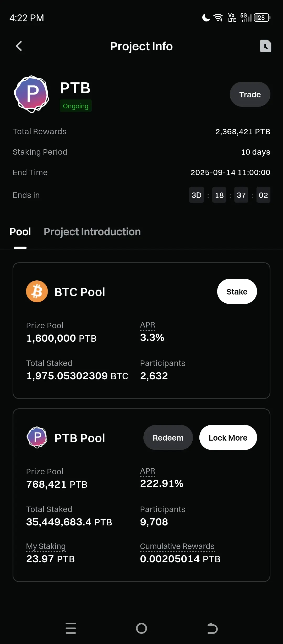Tap the PTB Pool token icon

point(37,437)
